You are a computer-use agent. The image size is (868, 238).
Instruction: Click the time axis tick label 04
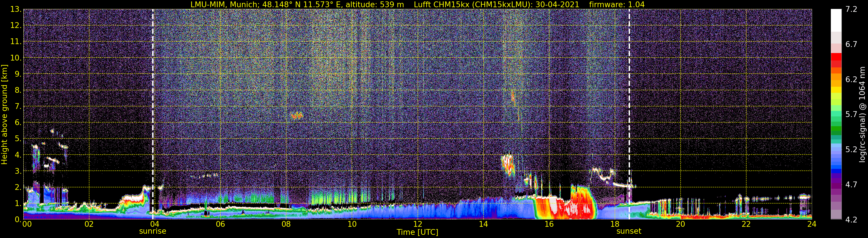[x=155, y=224]
